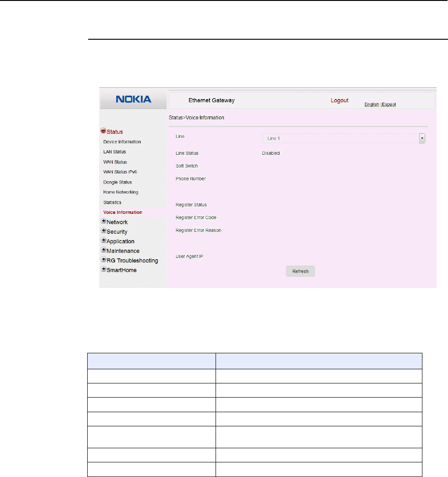
Task: Open the Line 1 dropdown
Action: (x=343, y=138)
